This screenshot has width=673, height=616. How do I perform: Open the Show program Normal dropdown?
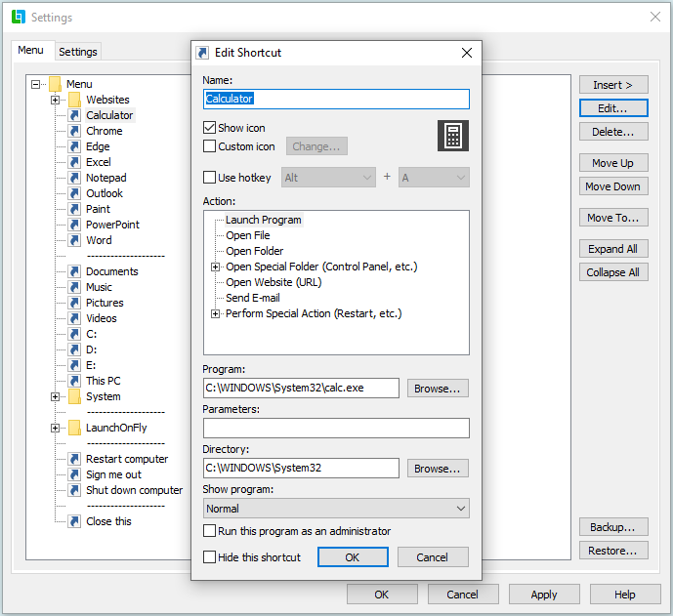[336, 509]
